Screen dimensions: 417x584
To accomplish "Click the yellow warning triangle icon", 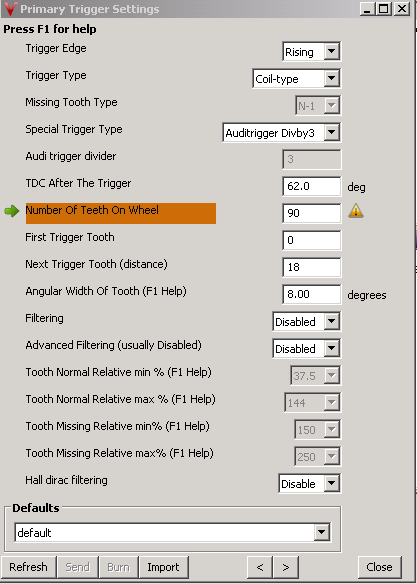I will (356, 211).
